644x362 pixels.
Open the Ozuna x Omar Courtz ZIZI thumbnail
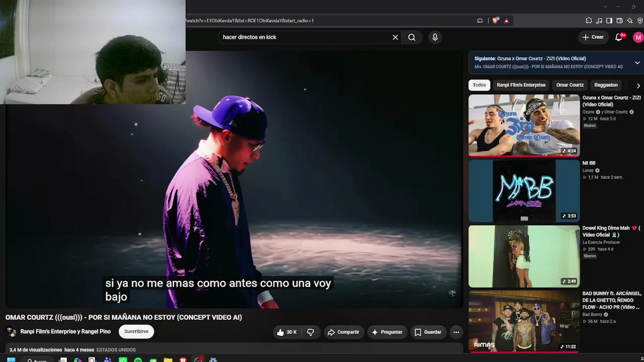tap(524, 126)
